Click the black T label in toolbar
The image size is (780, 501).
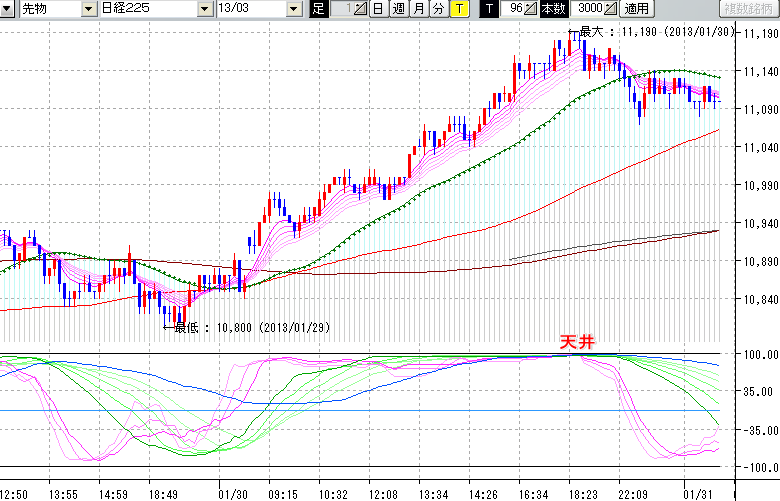[489, 9]
